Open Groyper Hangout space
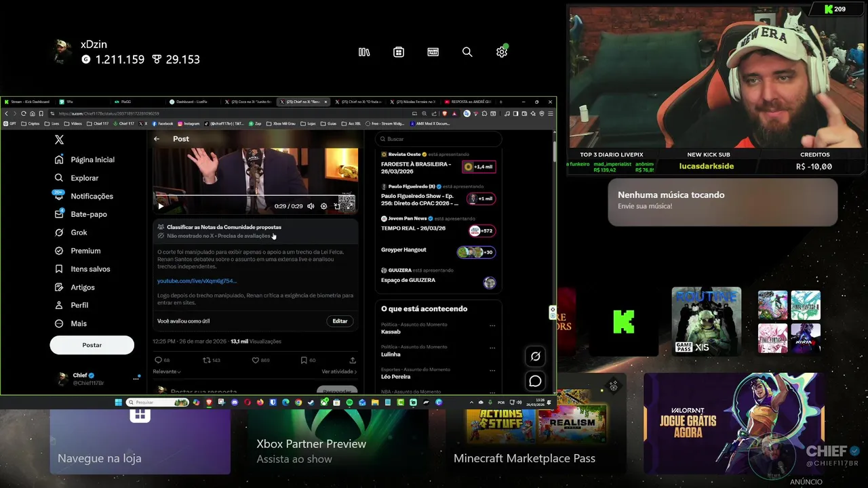Image resolution: width=868 pixels, height=488 pixels. [438, 251]
